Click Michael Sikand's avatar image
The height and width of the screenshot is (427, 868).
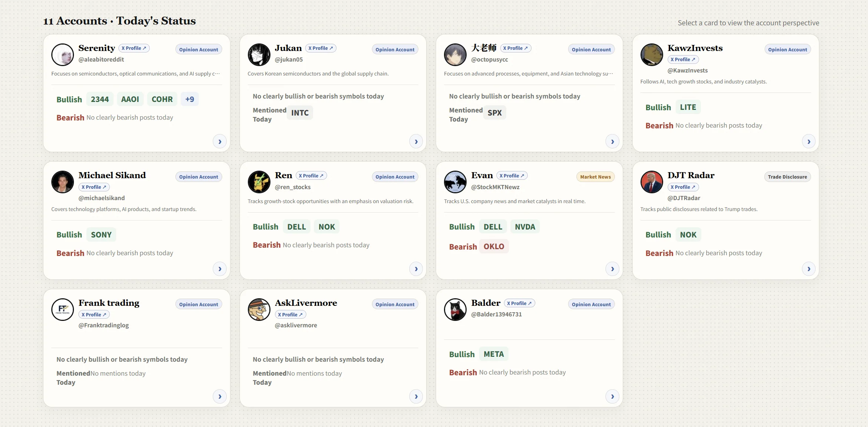click(63, 182)
